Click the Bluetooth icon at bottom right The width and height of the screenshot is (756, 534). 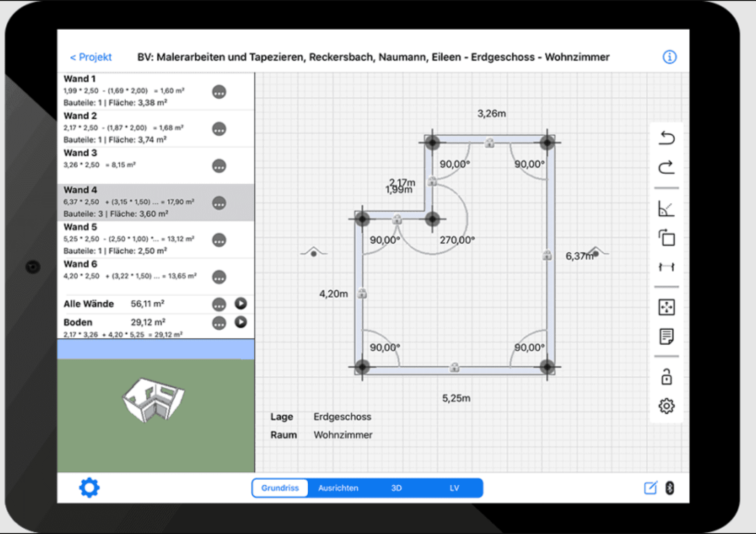(x=669, y=488)
